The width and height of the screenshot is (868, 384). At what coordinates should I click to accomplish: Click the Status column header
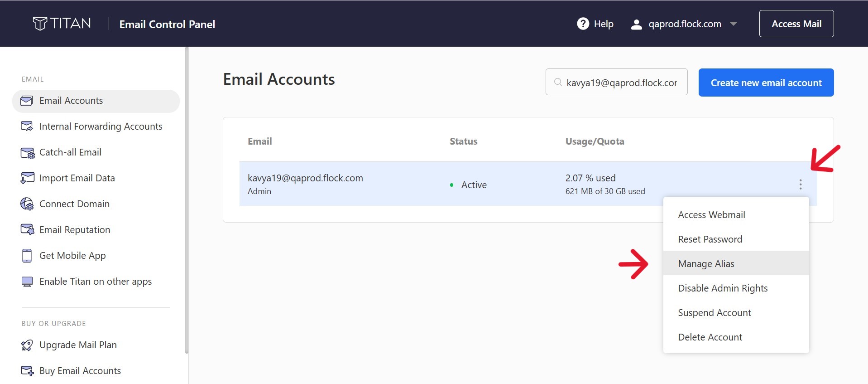coord(463,141)
